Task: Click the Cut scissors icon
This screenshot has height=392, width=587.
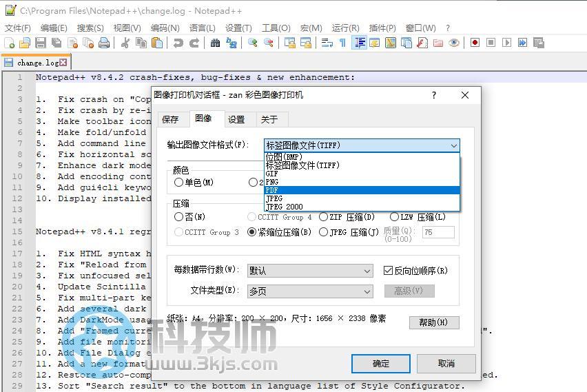Action: coord(125,43)
